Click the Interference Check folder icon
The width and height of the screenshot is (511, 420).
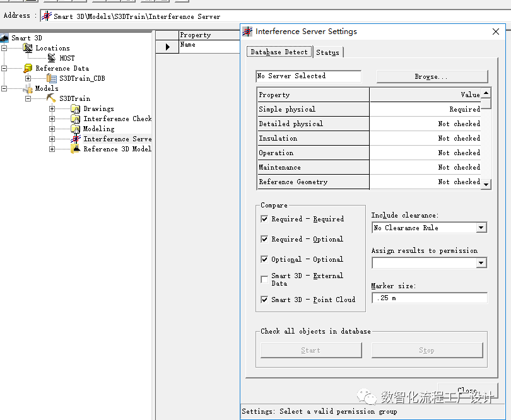coord(75,119)
